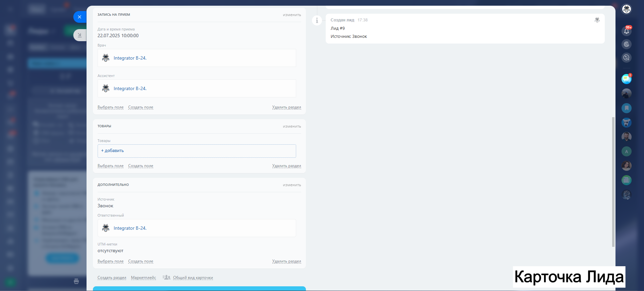Open the notifications bell
The image size is (644, 291).
click(x=626, y=31)
